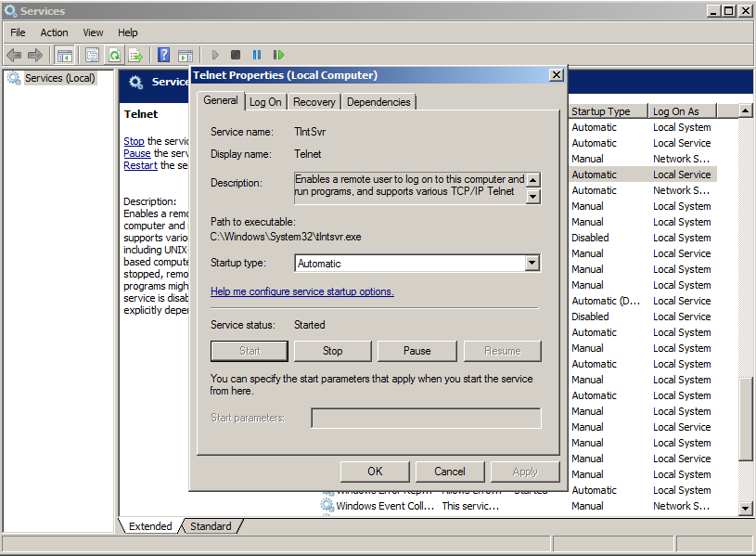
Task: Click the Stop service button in dialog
Action: [x=333, y=351]
